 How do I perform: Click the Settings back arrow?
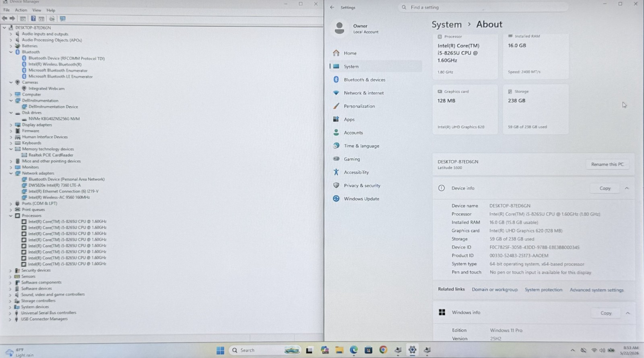(332, 7)
